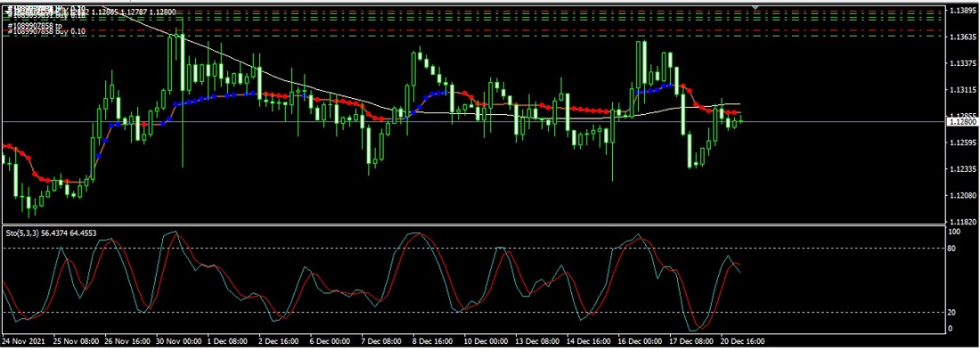Image resolution: width=980 pixels, height=351 pixels.
Task: Click the chart shift triangle marker at the top
Action: [755, 7]
